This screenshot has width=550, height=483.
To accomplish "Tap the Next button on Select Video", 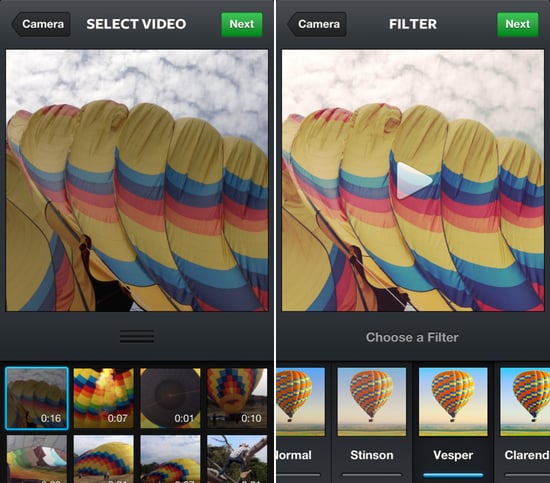I will click(242, 25).
